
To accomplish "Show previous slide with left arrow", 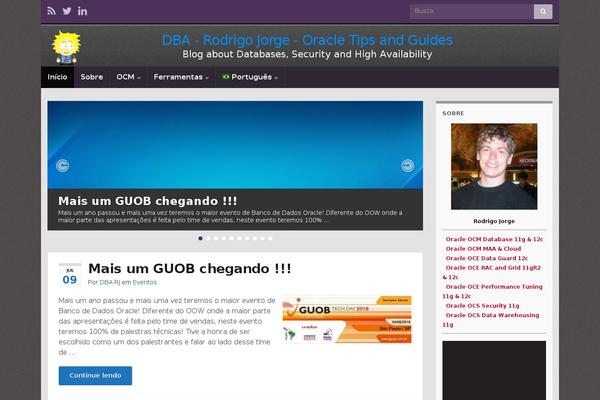I will (63, 165).
